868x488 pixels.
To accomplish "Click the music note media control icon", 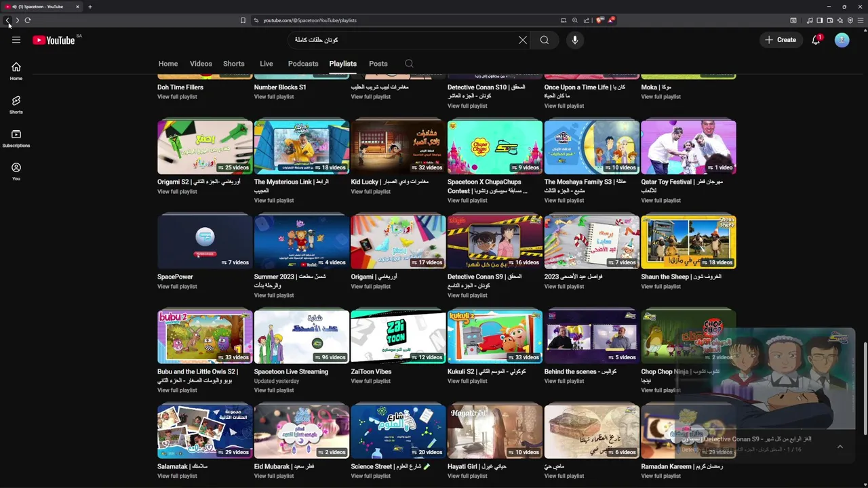I will pos(810,20).
